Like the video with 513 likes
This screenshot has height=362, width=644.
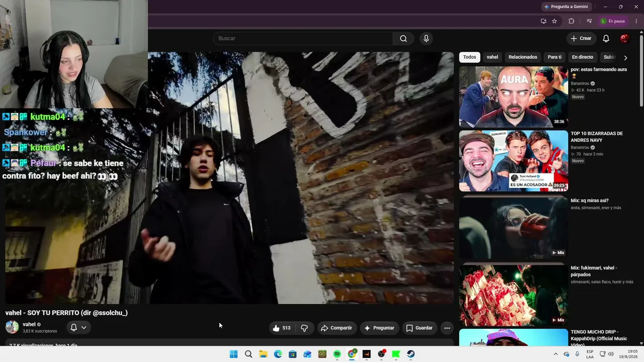coord(281,328)
